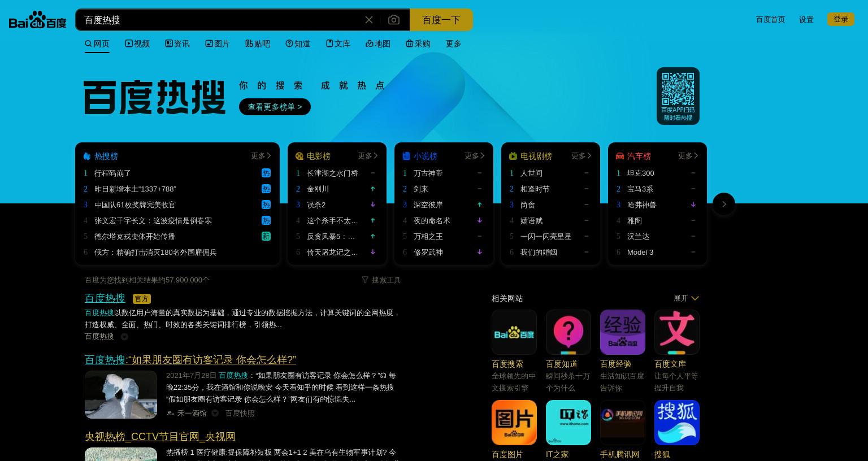Open the 搜狐 site icon
The width and height of the screenshot is (868, 461).
coord(677,423)
